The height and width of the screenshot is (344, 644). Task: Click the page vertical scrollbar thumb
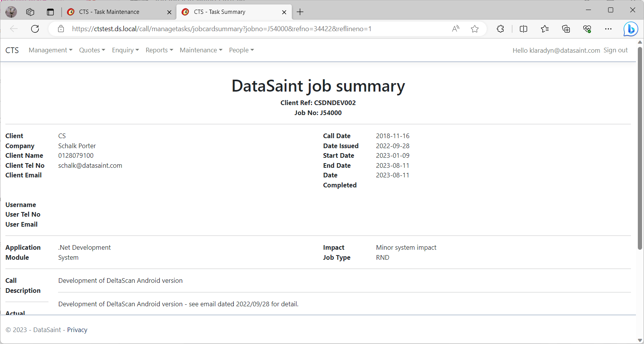tap(640, 148)
